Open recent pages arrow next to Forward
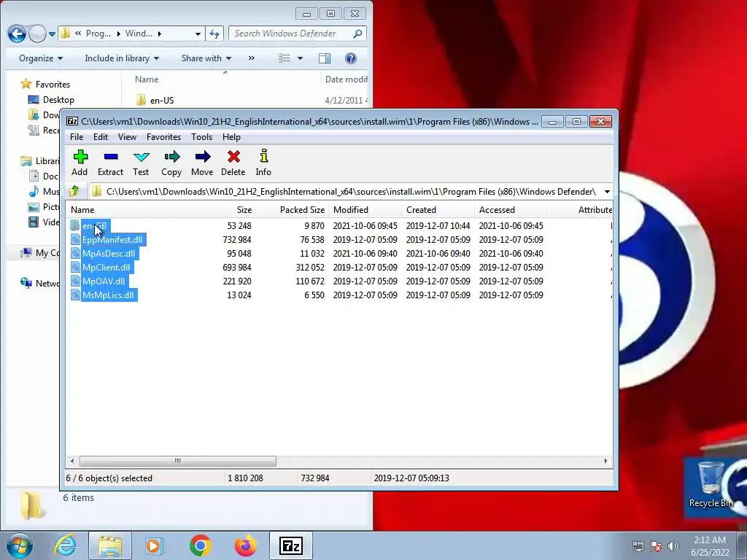The width and height of the screenshot is (747, 560). [53, 34]
